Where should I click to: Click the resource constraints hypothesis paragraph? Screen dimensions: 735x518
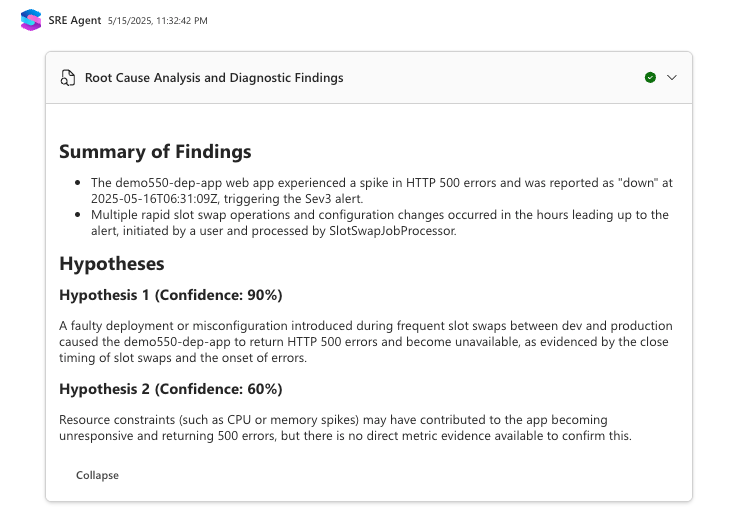[345, 428]
